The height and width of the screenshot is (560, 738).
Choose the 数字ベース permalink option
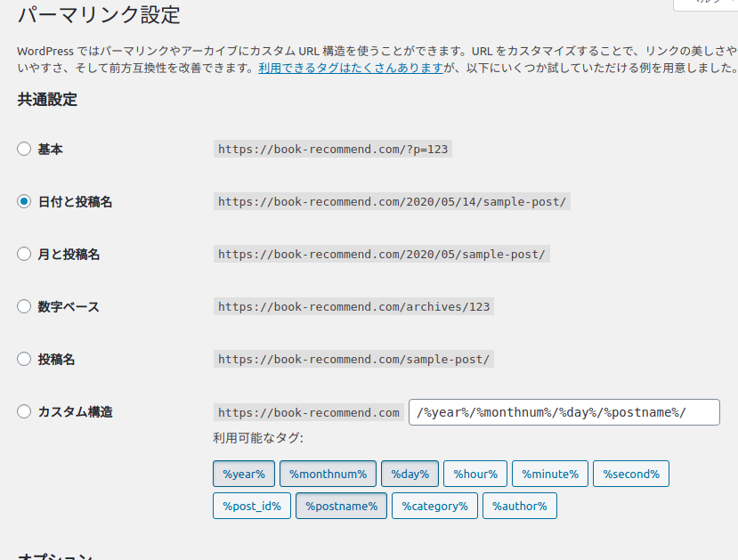23,306
